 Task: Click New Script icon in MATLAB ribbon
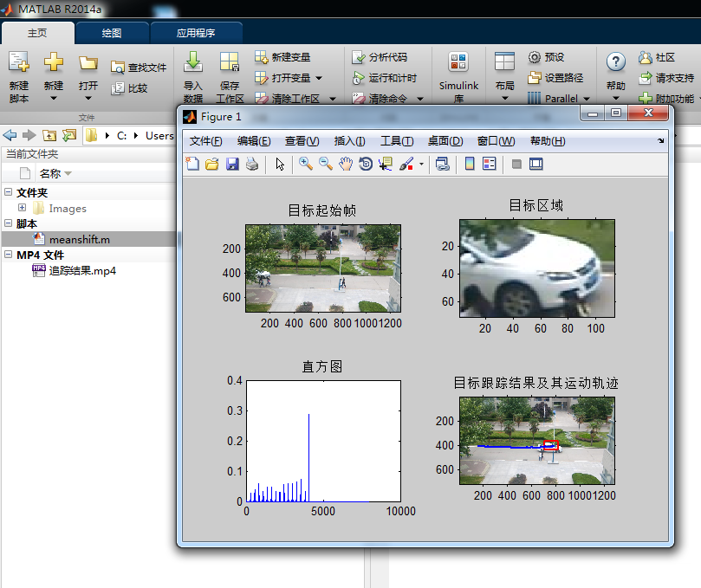(19, 61)
